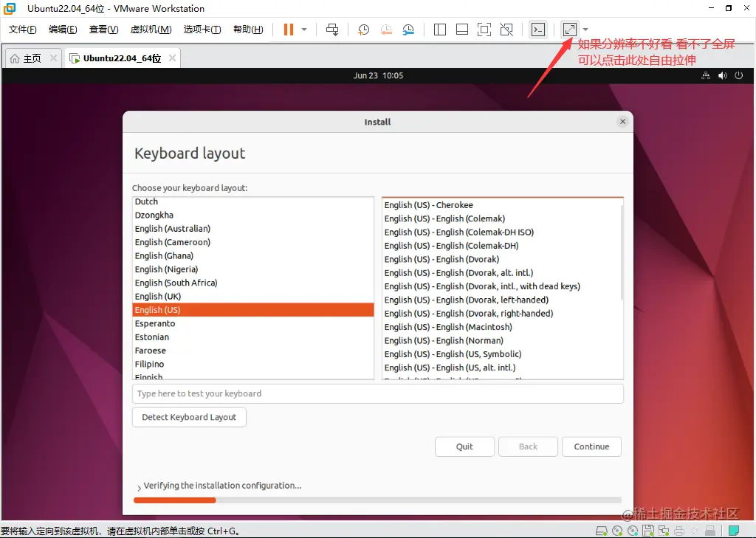The width and height of the screenshot is (756, 538).
Task: Open the dropdown arrow beside the pause button
Action: pyautogui.click(x=304, y=30)
